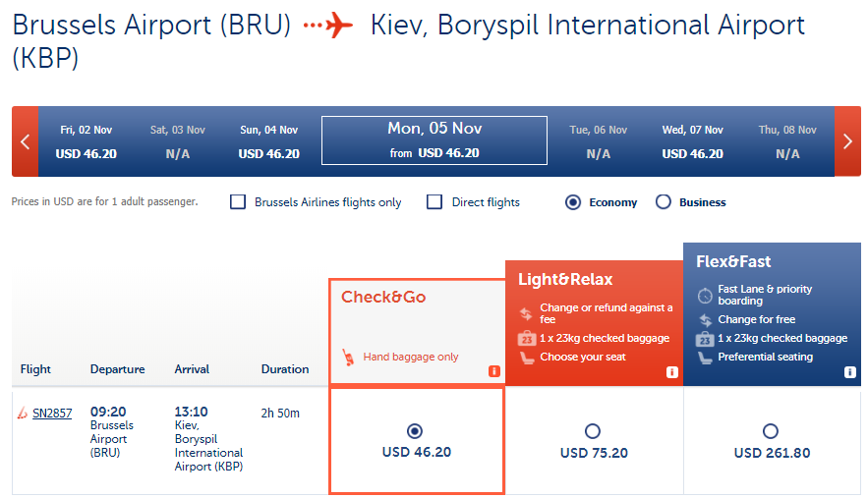Click the Fast Lane clock icon
Image resolution: width=868 pixels, height=498 pixels.
705,295
